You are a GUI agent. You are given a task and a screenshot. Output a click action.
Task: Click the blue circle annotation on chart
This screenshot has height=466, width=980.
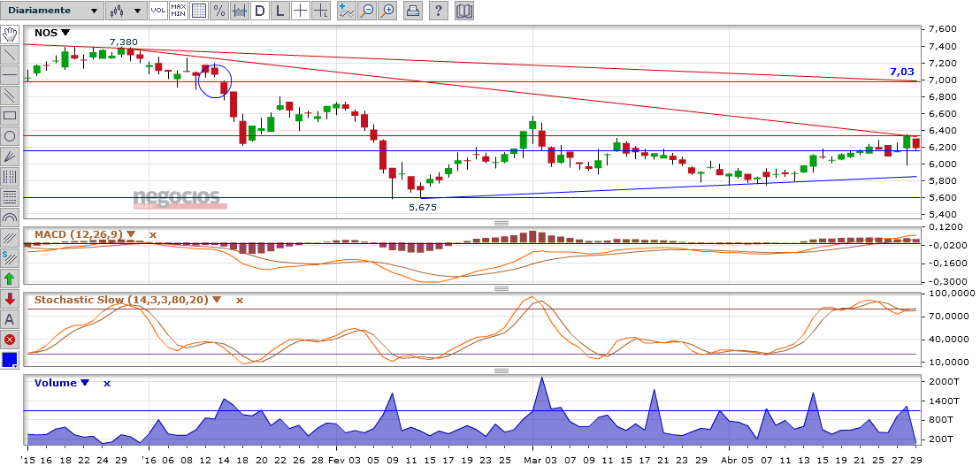coord(214,80)
